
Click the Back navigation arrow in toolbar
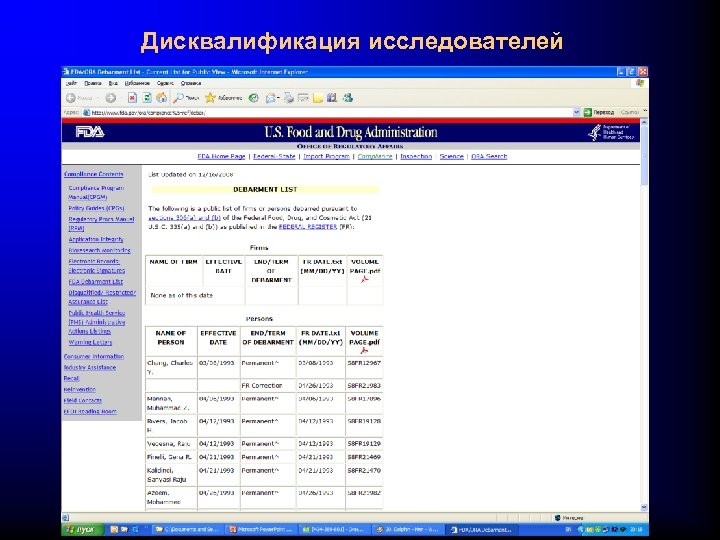(71, 98)
